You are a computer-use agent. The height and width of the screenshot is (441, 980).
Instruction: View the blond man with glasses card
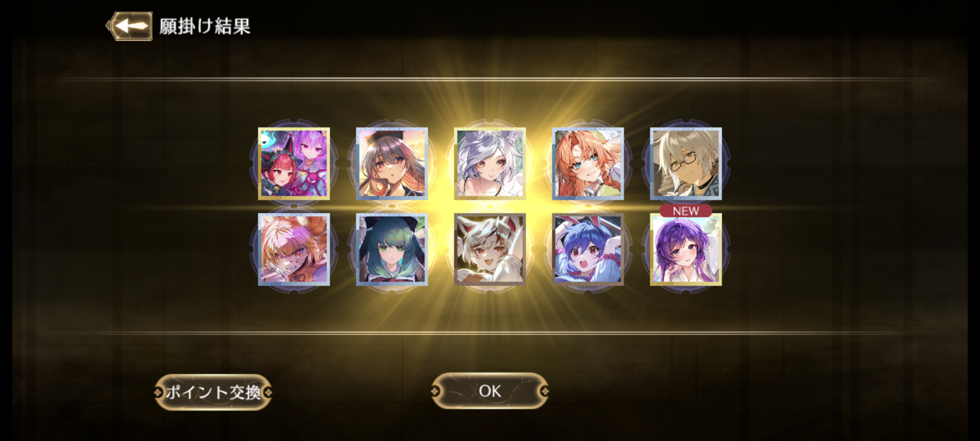686,164
